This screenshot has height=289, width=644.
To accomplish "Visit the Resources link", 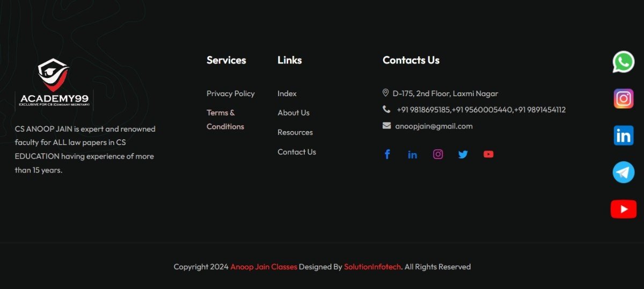I will pos(295,132).
